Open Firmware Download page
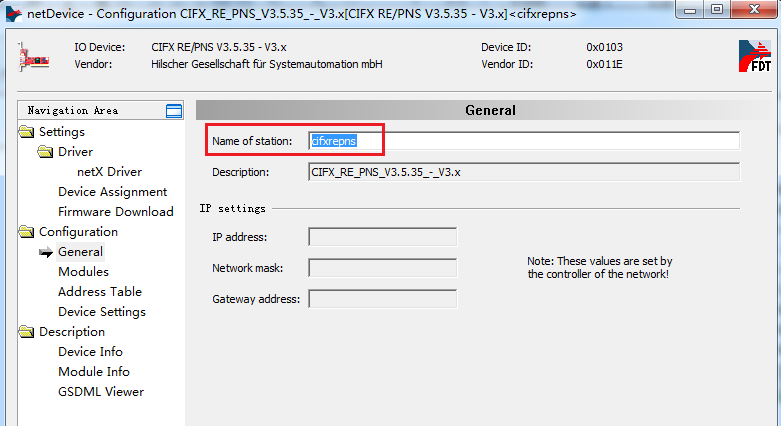The image size is (781, 426). pyautogui.click(x=116, y=212)
